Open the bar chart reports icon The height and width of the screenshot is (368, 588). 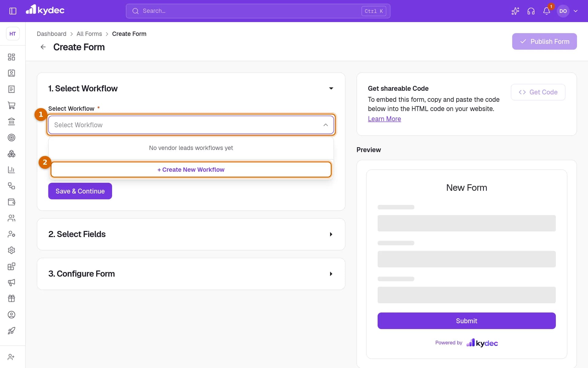(12, 170)
